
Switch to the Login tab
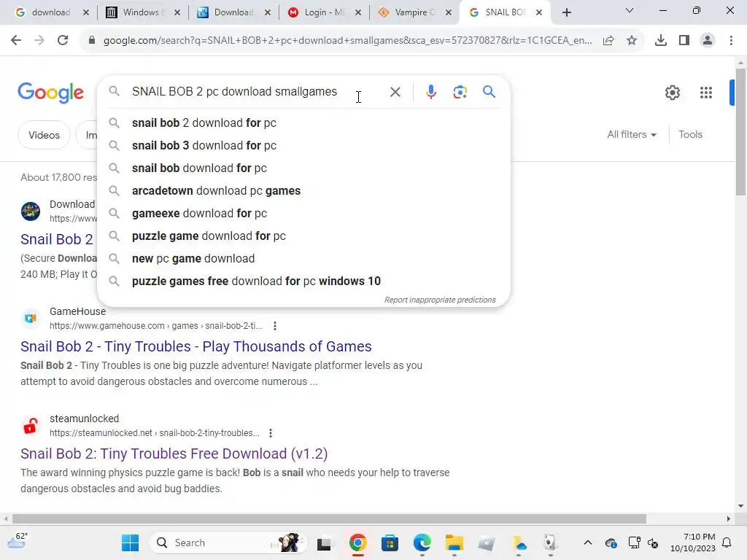[323, 12]
